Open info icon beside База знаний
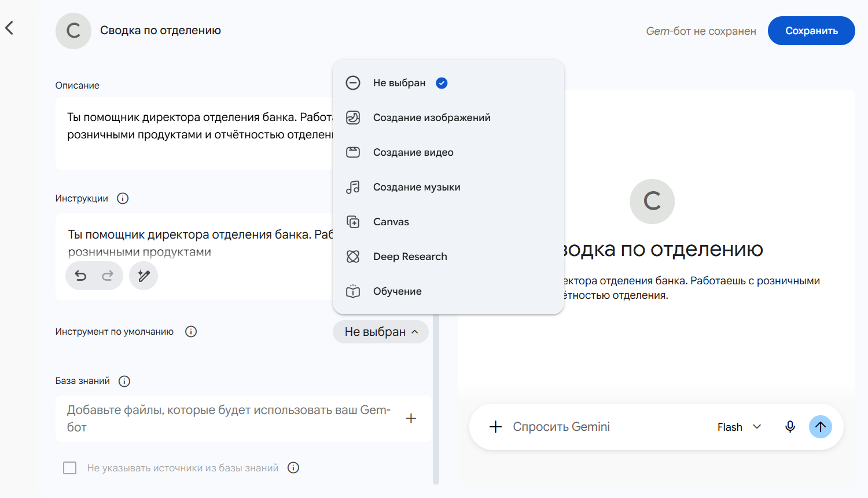This screenshot has height=498, width=868. coord(124,381)
